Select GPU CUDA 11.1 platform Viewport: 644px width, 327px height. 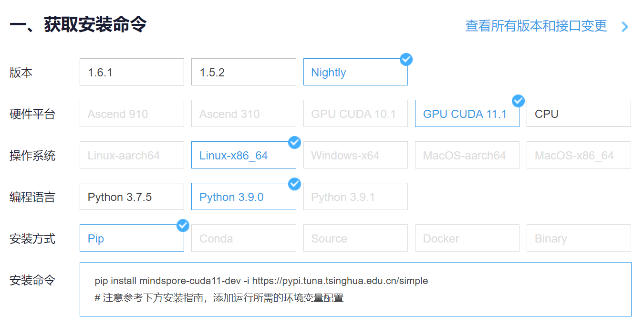pos(467,114)
